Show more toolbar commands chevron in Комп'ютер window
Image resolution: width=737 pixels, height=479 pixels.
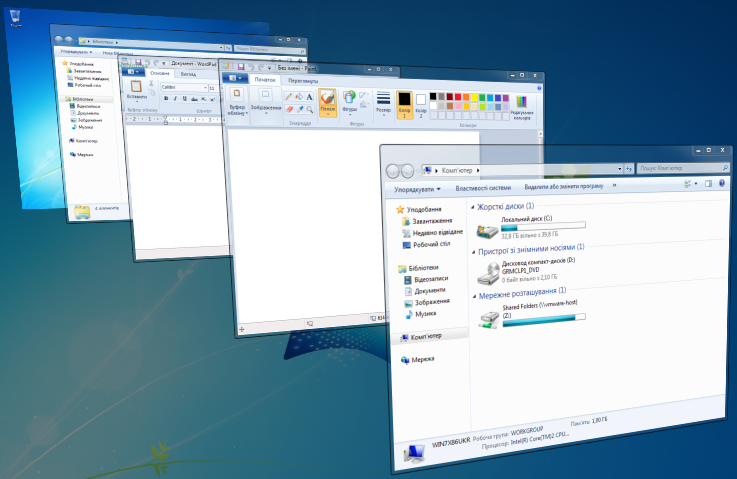click(x=614, y=186)
